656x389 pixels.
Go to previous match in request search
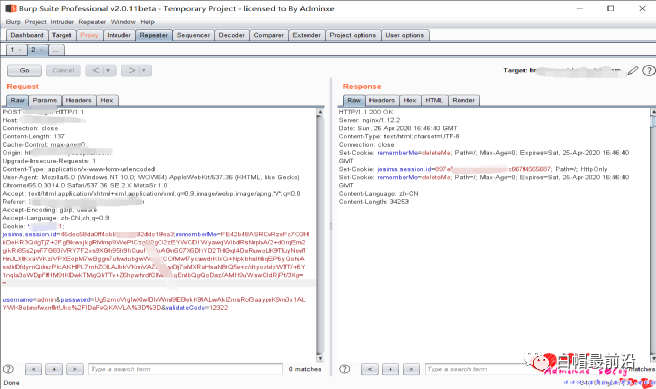click(x=33, y=369)
